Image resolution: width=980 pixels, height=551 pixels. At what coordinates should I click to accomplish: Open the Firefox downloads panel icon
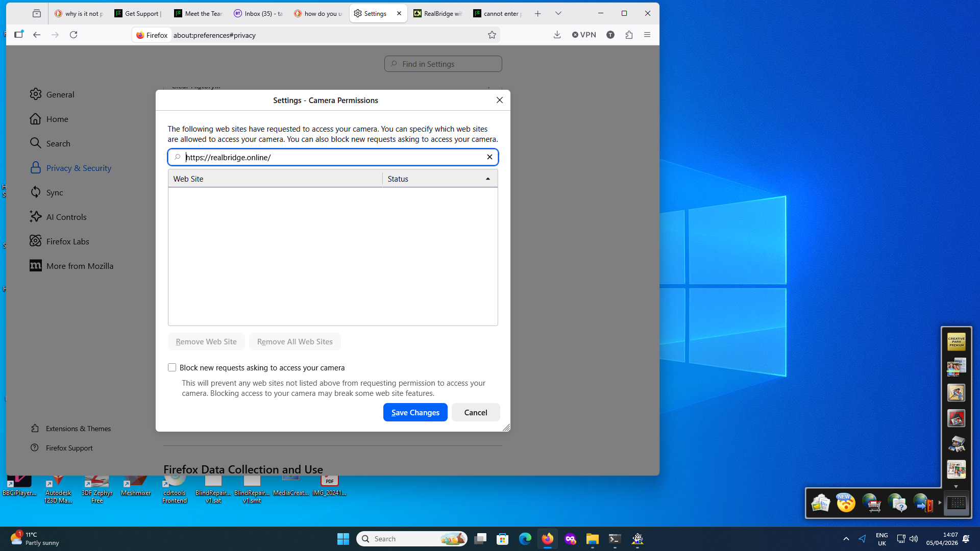pos(557,35)
